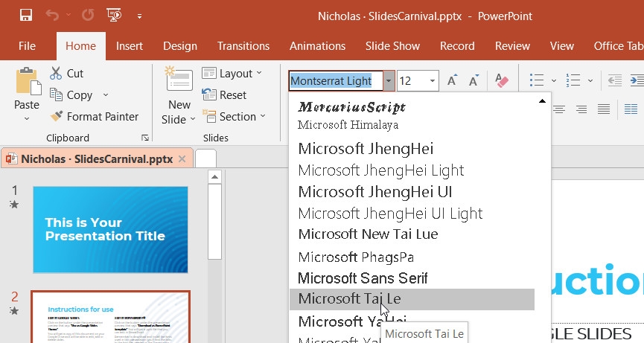The width and height of the screenshot is (644, 343).
Task: Click the Save icon in quick access toolbar
Action: point(26,16)
